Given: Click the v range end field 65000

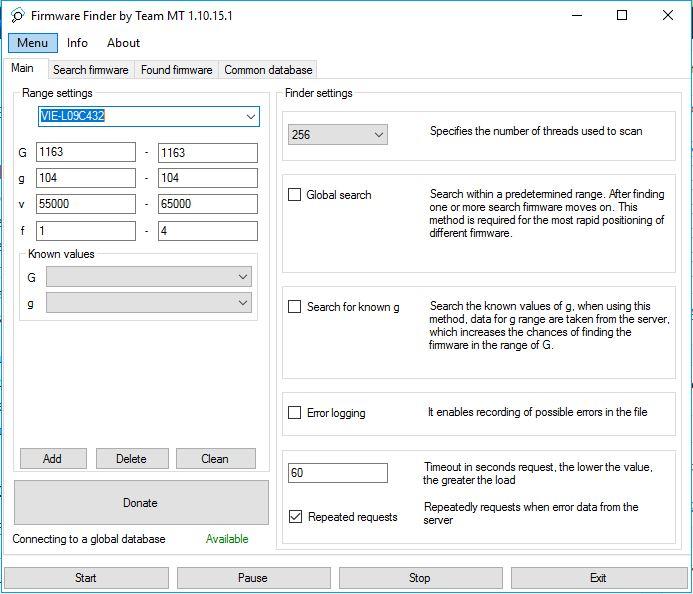Looking at the screenshot, I should pos(208,204).
